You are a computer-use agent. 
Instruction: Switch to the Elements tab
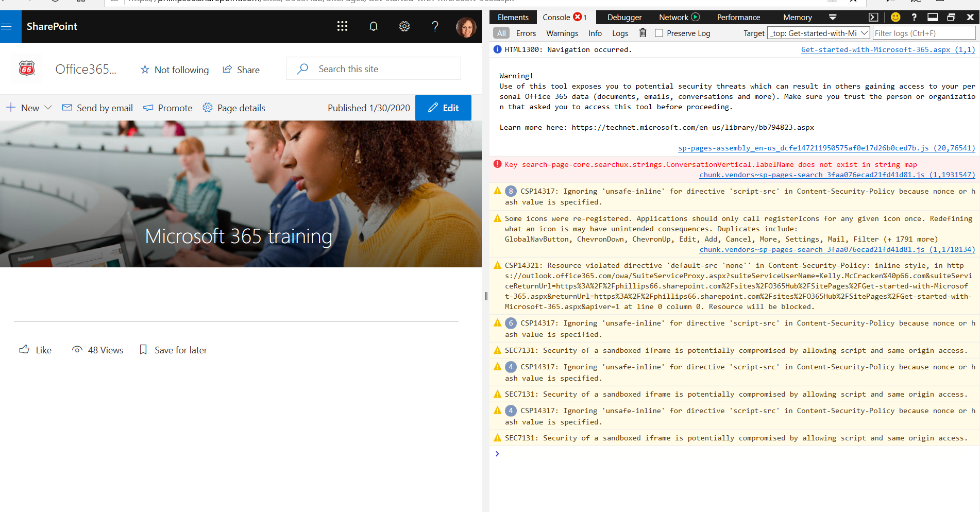513,17
